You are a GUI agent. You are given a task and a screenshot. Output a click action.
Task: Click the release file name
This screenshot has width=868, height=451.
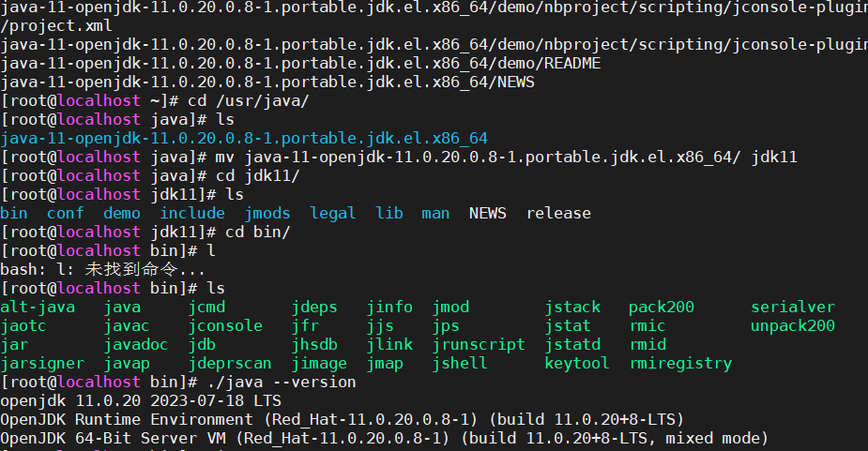point(558,213)
